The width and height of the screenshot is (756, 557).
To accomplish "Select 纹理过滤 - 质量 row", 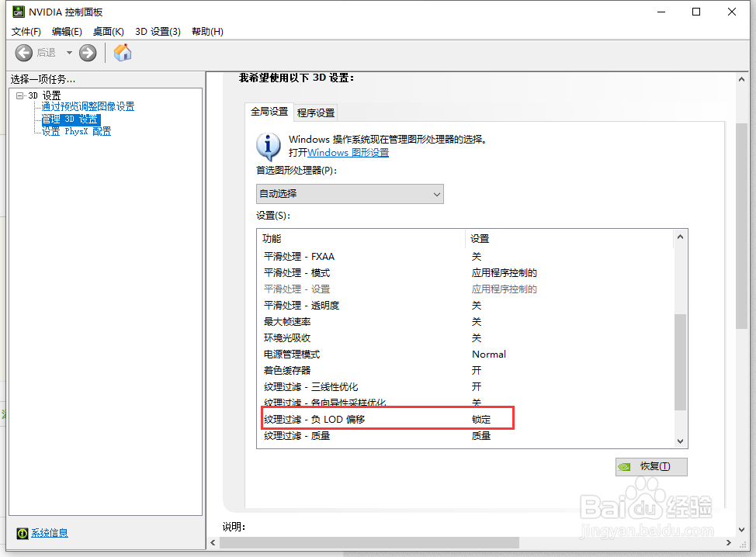I will coord(465,435).
